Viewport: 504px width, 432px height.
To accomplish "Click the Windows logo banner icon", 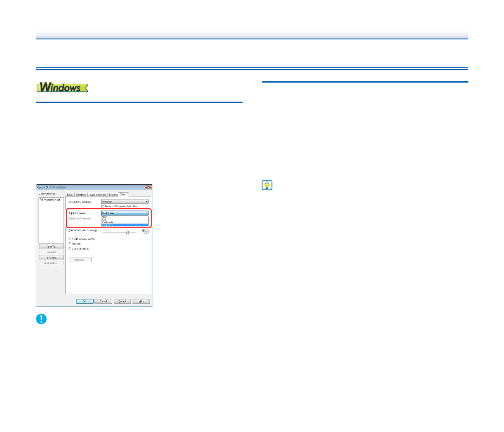I will pos(62,87).
